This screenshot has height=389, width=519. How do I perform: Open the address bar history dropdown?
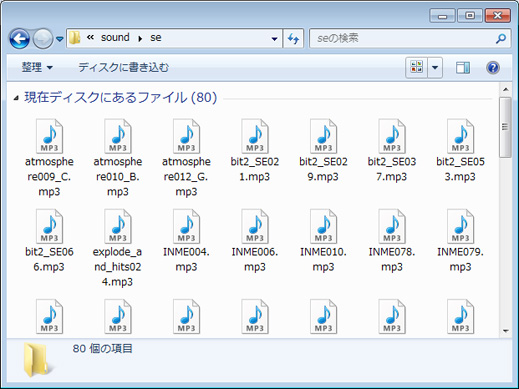[274, 39]
